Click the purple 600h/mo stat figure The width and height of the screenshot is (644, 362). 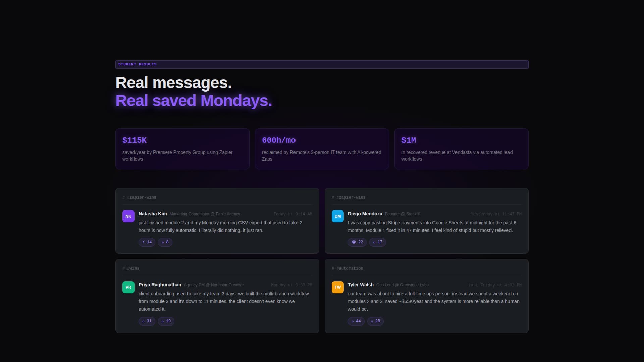pos(279,140)
